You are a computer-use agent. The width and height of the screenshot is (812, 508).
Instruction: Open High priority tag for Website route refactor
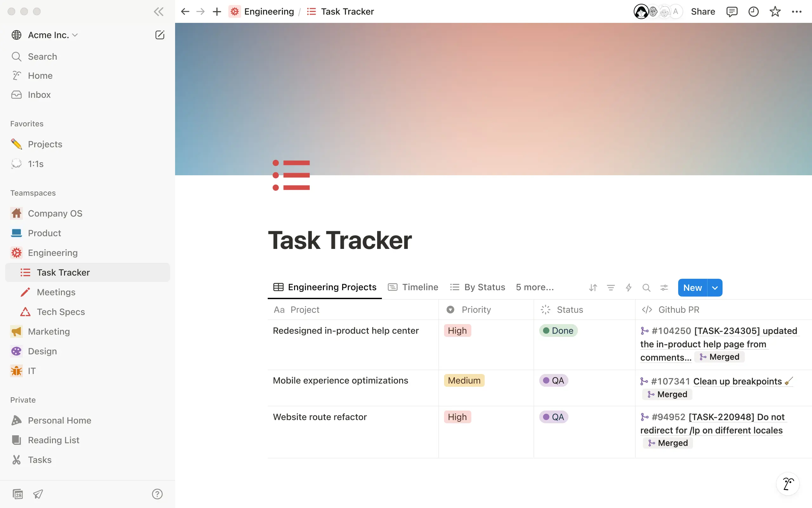(457, 417)
